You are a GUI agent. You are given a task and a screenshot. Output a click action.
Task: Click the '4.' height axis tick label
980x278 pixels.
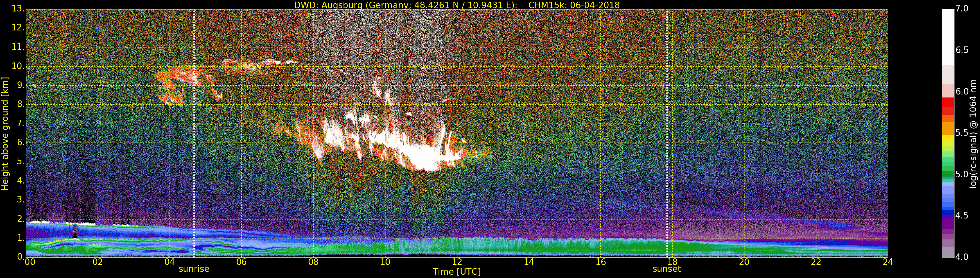click(x=21, y=181)
